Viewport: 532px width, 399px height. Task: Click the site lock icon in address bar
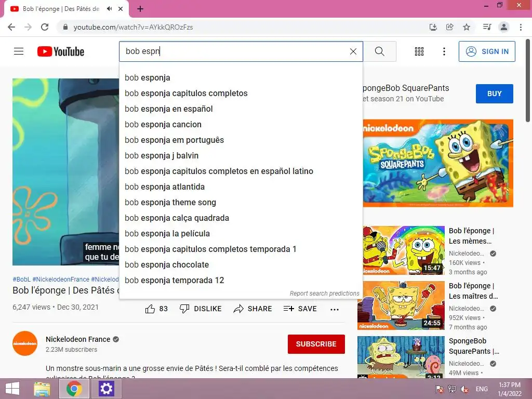65,27
